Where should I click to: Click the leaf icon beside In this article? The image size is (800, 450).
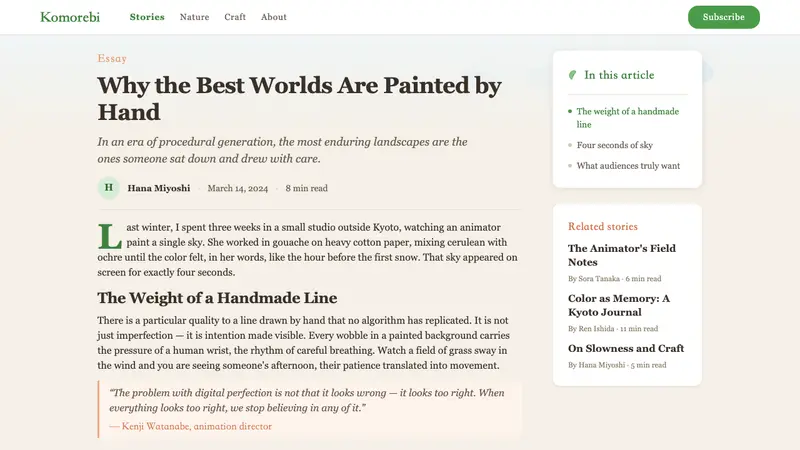pyautogui.click(x=572, y=75)
